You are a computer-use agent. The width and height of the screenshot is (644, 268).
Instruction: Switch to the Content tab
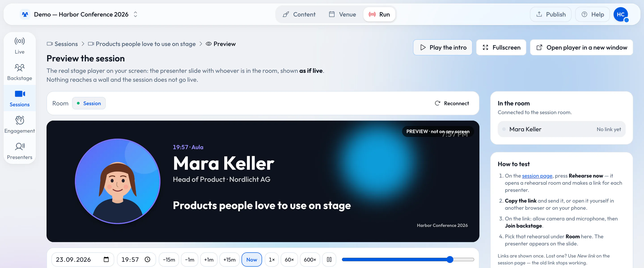(299, 15)
